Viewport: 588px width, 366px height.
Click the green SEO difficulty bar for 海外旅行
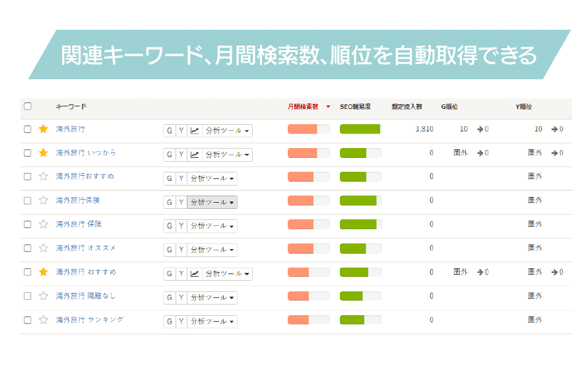(x=360, y=129)
